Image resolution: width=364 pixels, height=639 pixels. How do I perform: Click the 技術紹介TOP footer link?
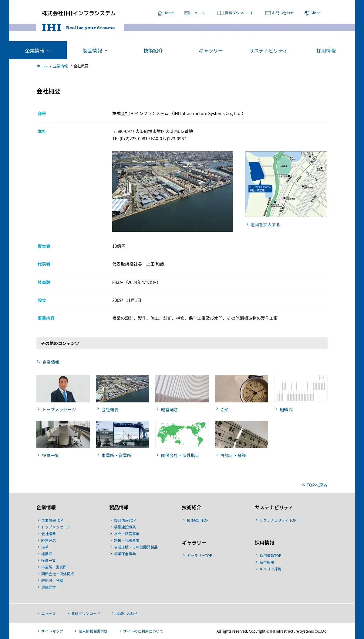197,520
